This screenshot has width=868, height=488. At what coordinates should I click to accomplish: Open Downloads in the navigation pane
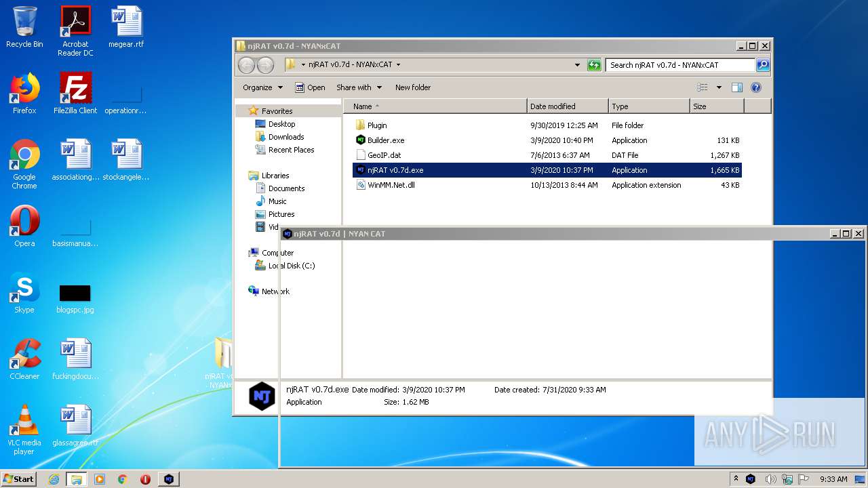tap(285, 137)
